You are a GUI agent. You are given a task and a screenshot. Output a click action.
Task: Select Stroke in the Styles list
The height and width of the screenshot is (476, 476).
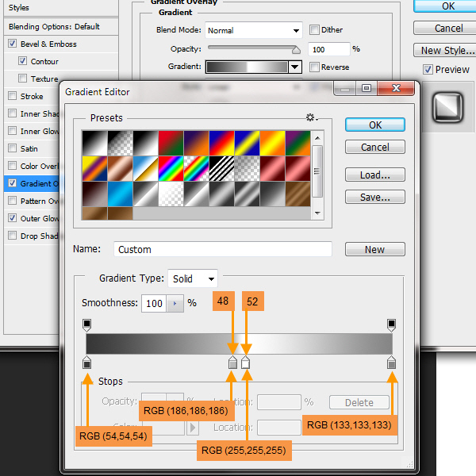click(32, 96)
